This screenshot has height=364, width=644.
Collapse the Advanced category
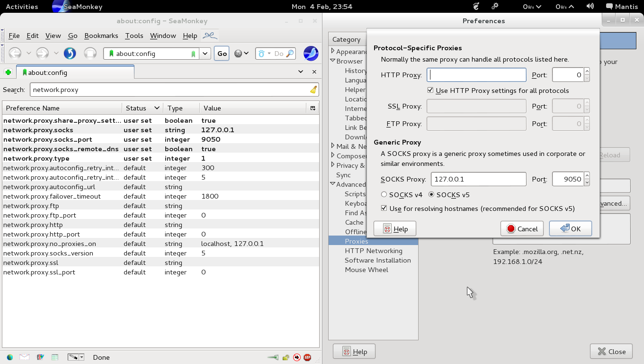tap(333, 184)
